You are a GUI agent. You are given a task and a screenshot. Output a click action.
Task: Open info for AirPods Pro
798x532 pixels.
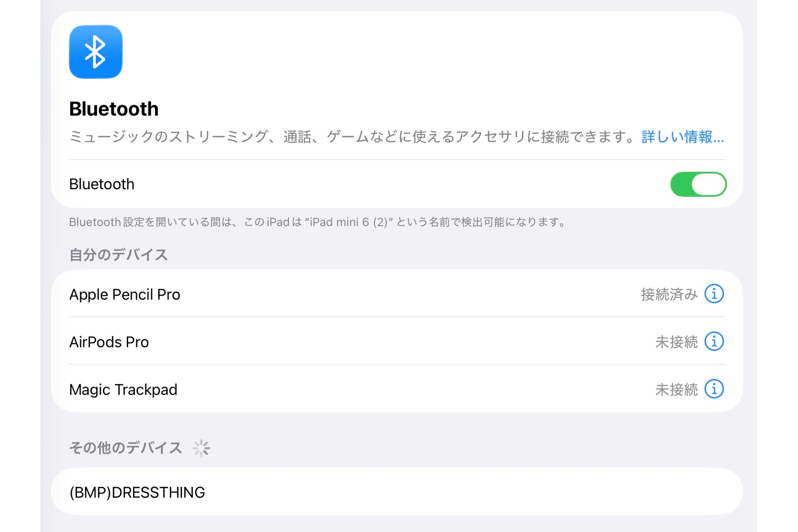tap(714, 341)
